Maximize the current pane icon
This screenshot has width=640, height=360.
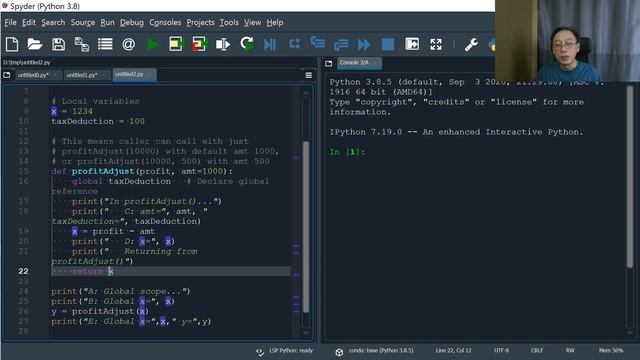click(412, 44)
